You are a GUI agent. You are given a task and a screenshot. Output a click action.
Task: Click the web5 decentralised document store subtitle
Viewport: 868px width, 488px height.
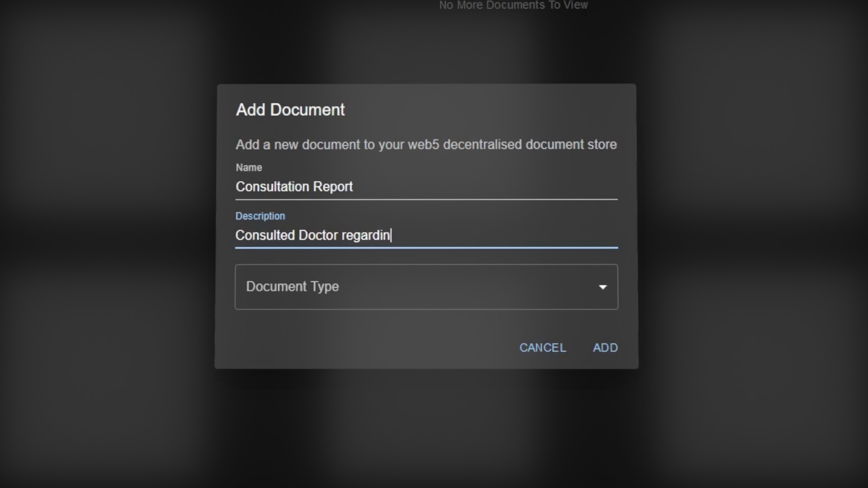tap(426, 145)
